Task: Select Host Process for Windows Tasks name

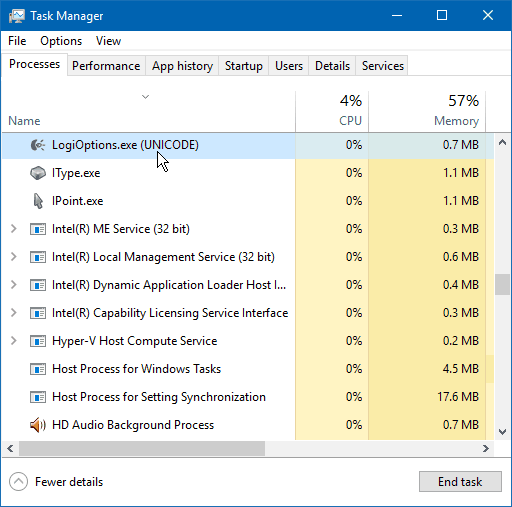Action: pos(137,369)
